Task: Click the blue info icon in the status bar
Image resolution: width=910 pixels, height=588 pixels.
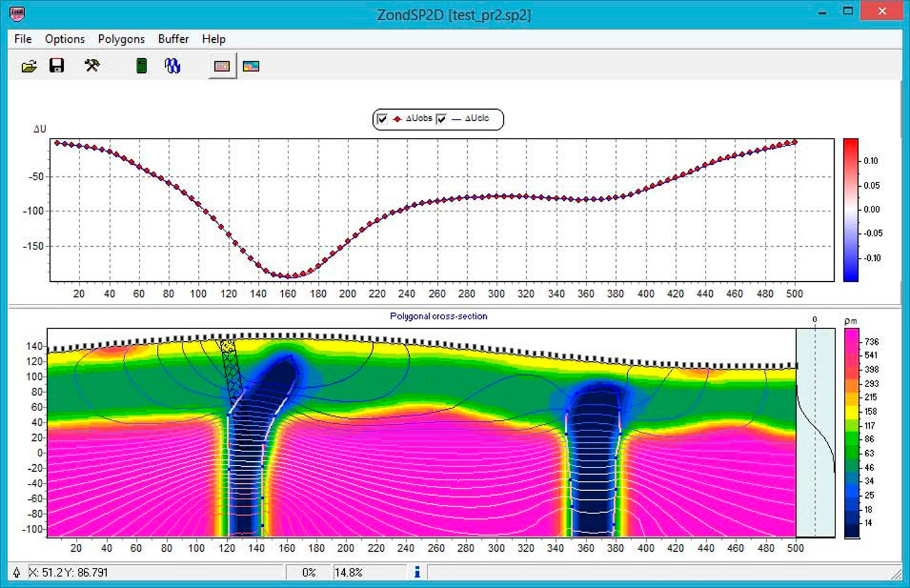Action: (417, 572)
